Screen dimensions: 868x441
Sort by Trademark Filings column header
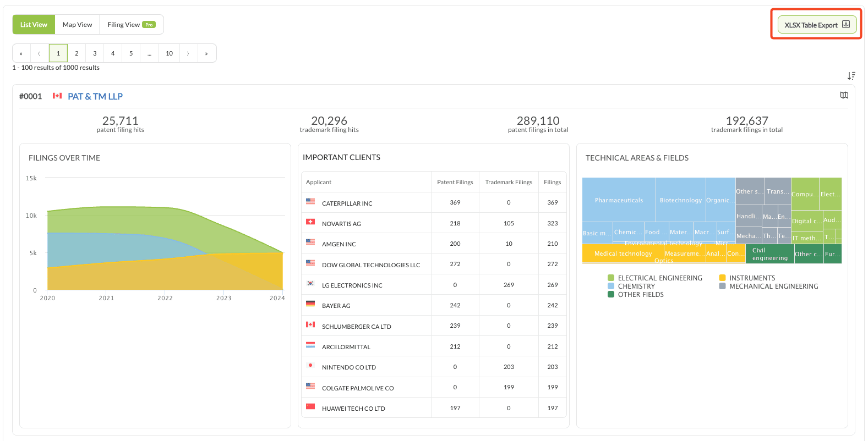tap(509, 182)
